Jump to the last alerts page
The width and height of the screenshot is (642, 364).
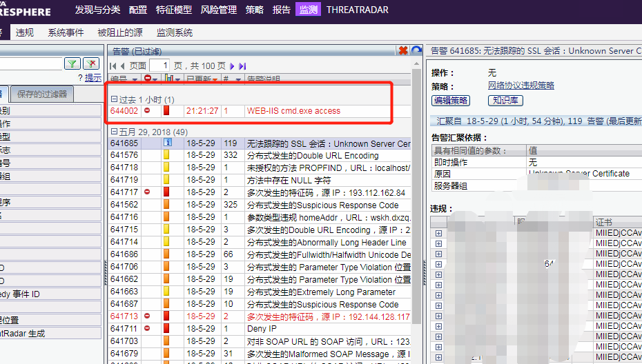tap(242, 65)
